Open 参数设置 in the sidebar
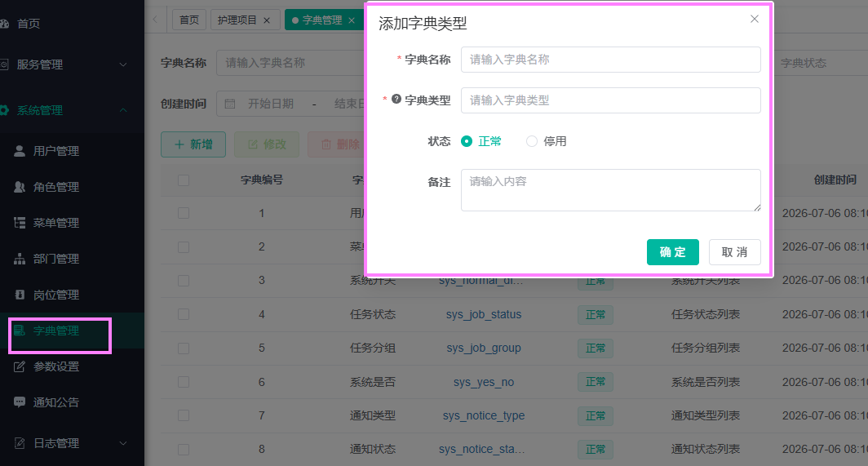Viewport: 868px width, 466px height. [56, 366]
